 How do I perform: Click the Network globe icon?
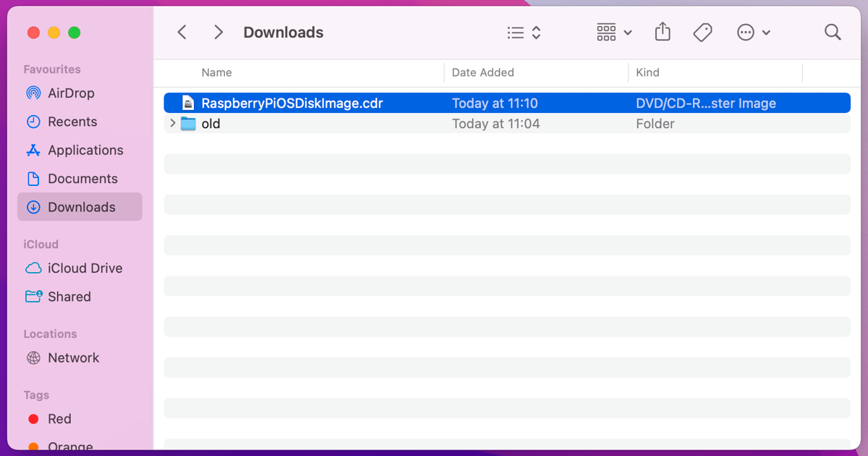click(33, 358)
